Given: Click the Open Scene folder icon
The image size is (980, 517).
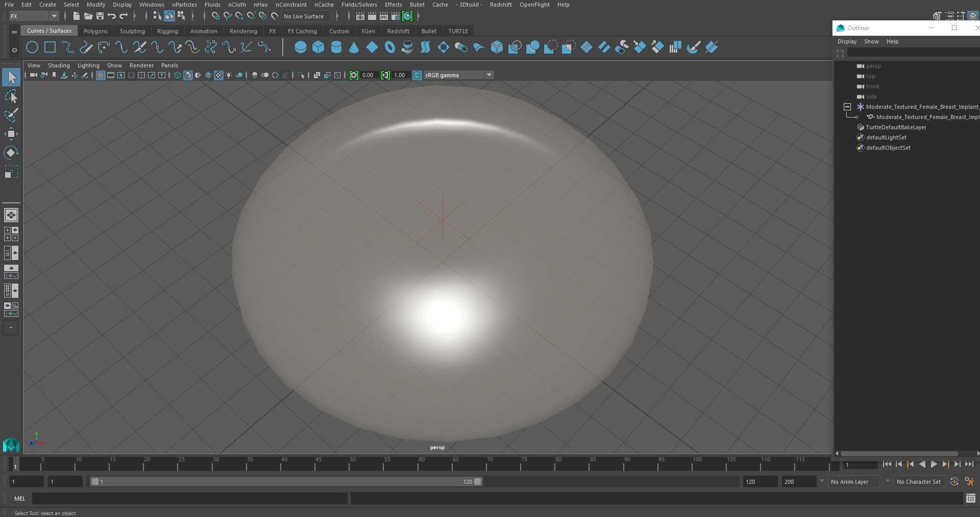Looking at the screenshot, I should pos(88,16).
